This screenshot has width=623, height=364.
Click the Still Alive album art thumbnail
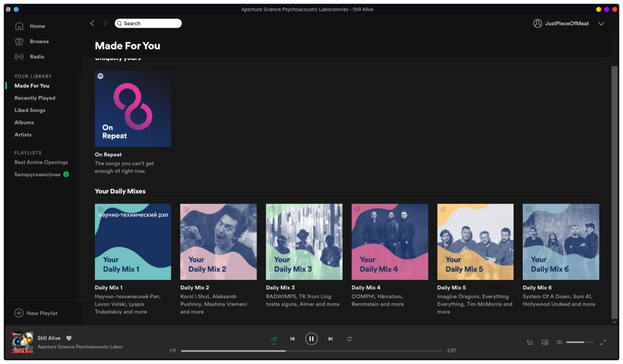click(22, 342)
